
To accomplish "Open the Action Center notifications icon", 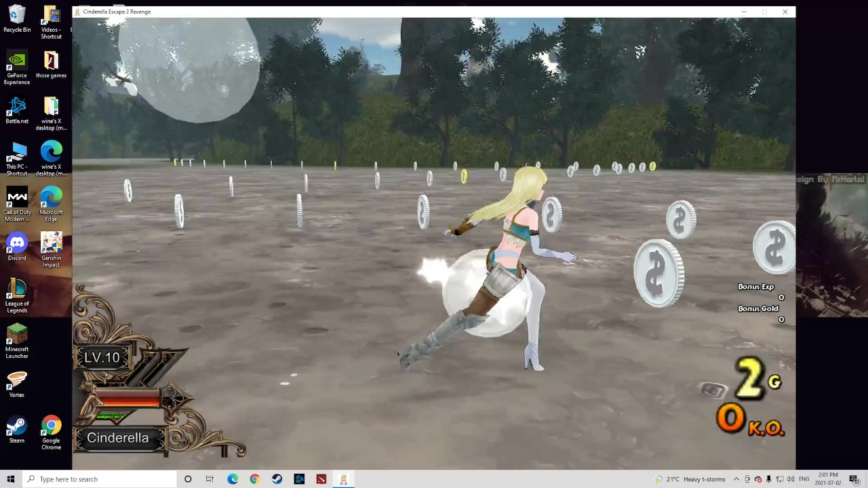I will 854,479.
